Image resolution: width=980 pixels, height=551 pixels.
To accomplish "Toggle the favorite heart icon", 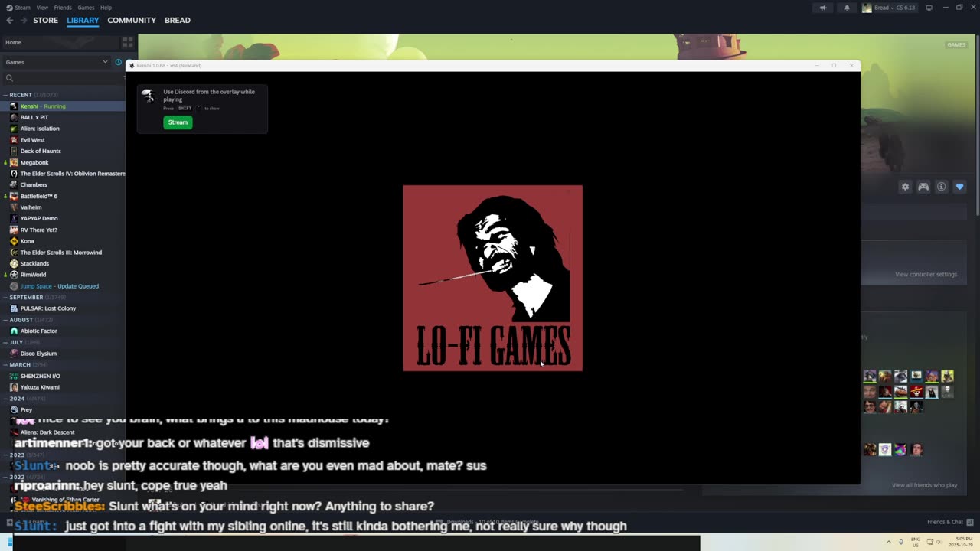I will coord(959,187).
